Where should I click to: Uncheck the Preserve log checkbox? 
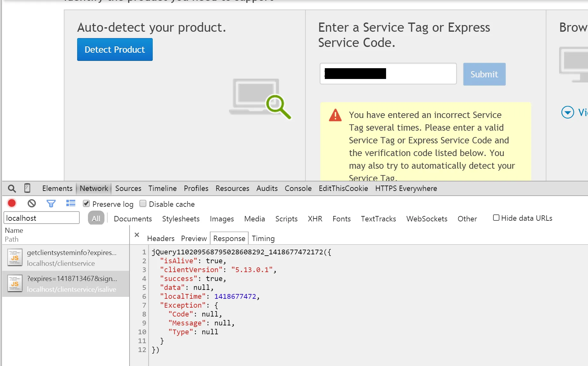tap(86, 204)
